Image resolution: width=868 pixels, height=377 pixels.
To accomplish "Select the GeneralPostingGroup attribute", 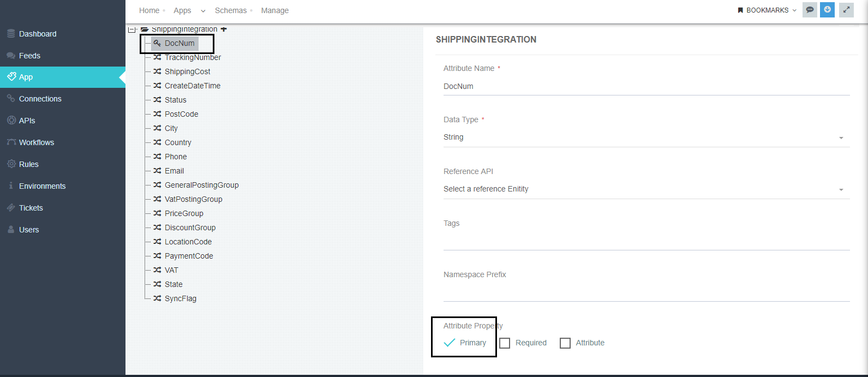I will pos(201,185).
